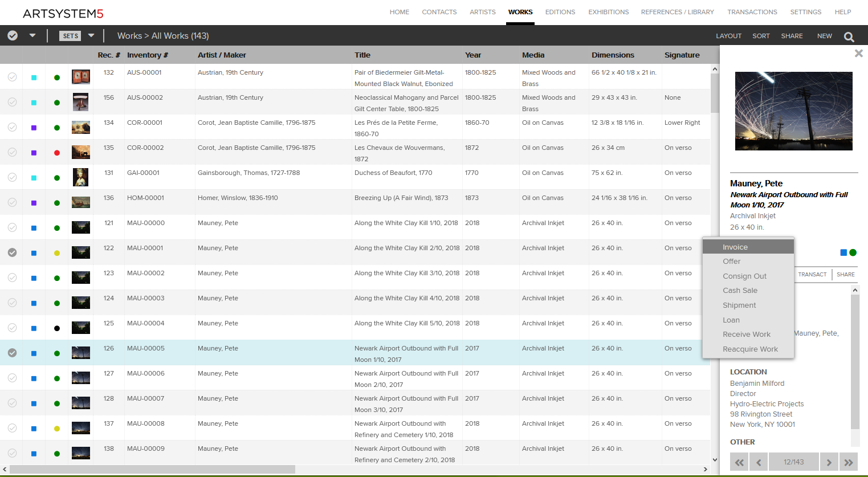Tick checkbox for COR-00001 row

12,127
